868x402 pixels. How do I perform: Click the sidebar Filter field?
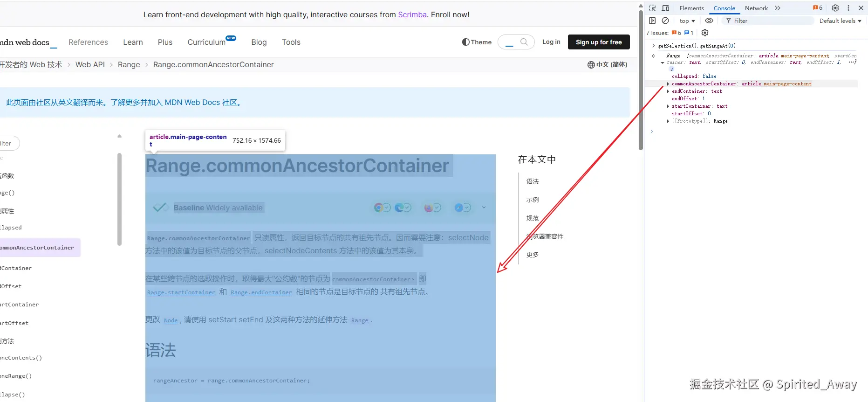point(9,143)
